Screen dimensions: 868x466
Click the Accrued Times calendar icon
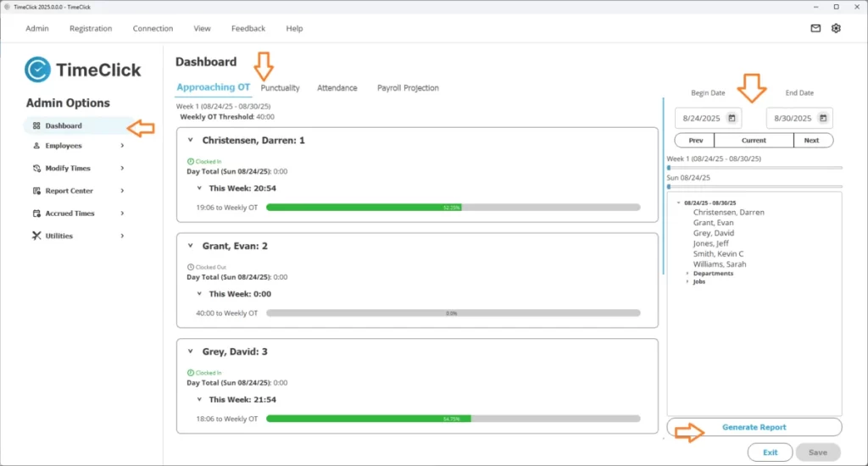pos(36,214)
